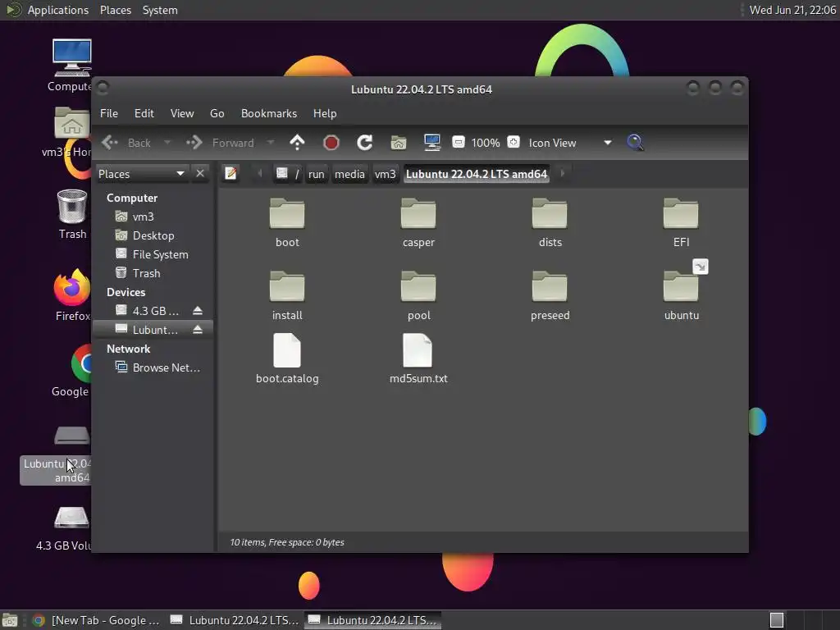Click the Firefox desktop icon
This screenshot has height=630, width=840.
(72, 294)
